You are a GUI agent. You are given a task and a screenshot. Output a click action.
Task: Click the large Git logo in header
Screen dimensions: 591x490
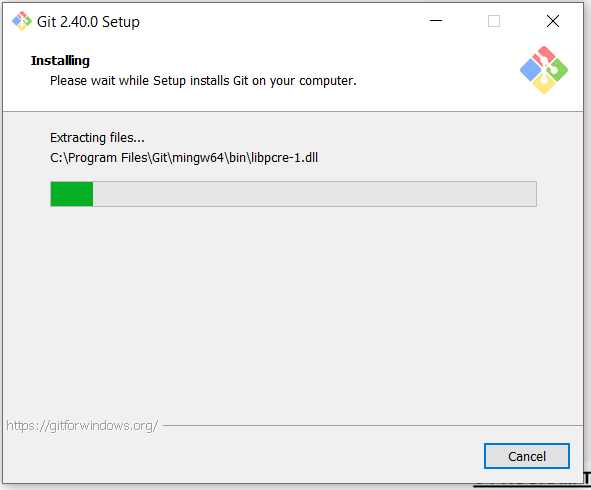tap(544, 70)
